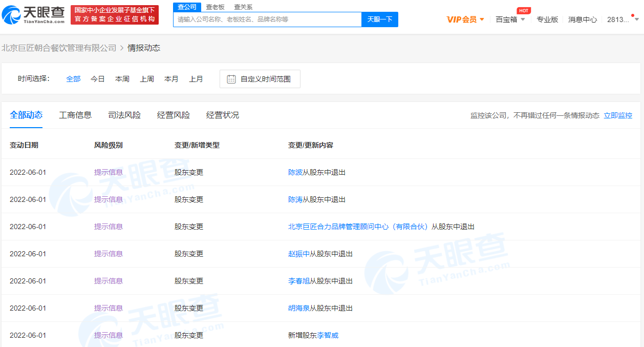The width and height of the screenshot is (644, 347).
Task: Open the TianYanCha logo homepage
Action: click(34, 15)
